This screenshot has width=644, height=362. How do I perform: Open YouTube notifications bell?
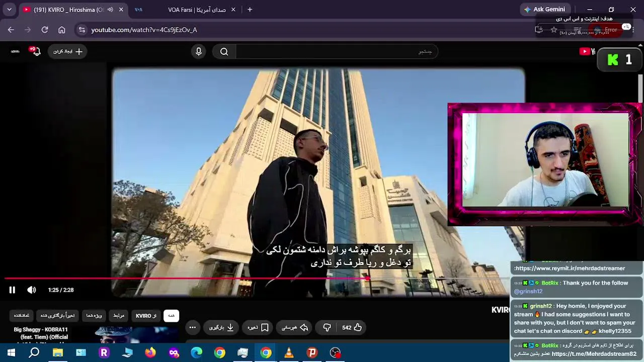click(x=35, y=51)
